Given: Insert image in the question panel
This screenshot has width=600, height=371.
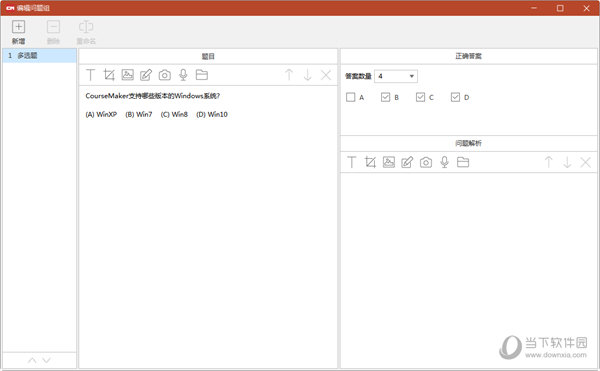Looking at the screenshot, I should point(127,75).
